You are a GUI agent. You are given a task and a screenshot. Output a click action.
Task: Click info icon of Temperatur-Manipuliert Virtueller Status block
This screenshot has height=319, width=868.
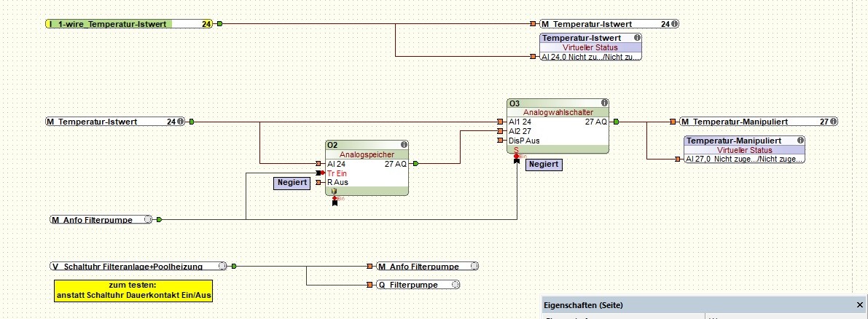tap(800, 141)
